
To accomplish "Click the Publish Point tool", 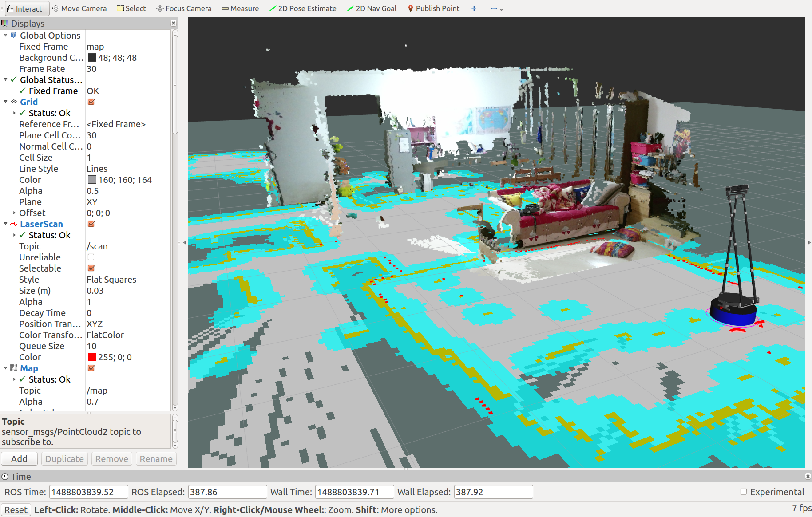I will pos(433,8).
